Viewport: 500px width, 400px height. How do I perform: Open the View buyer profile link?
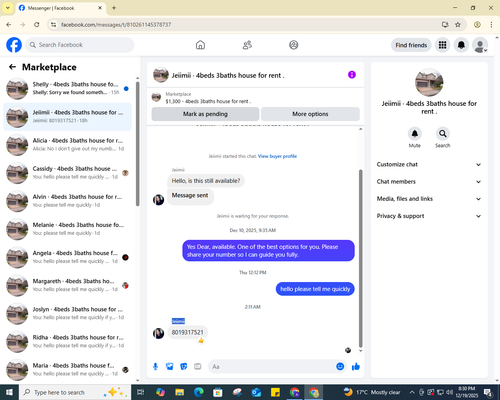(x=277, y=156)
